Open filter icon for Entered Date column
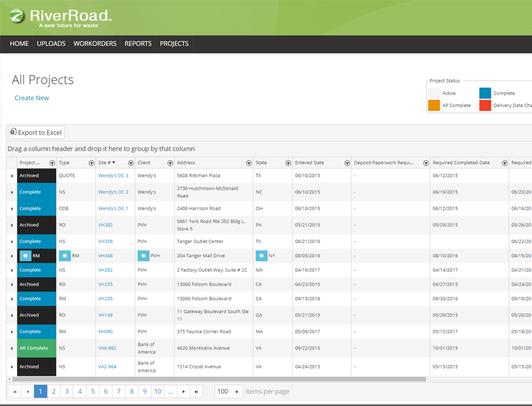The height and width of the screenshot is (406, 532). pyautogui.click(x=347, y=163)
